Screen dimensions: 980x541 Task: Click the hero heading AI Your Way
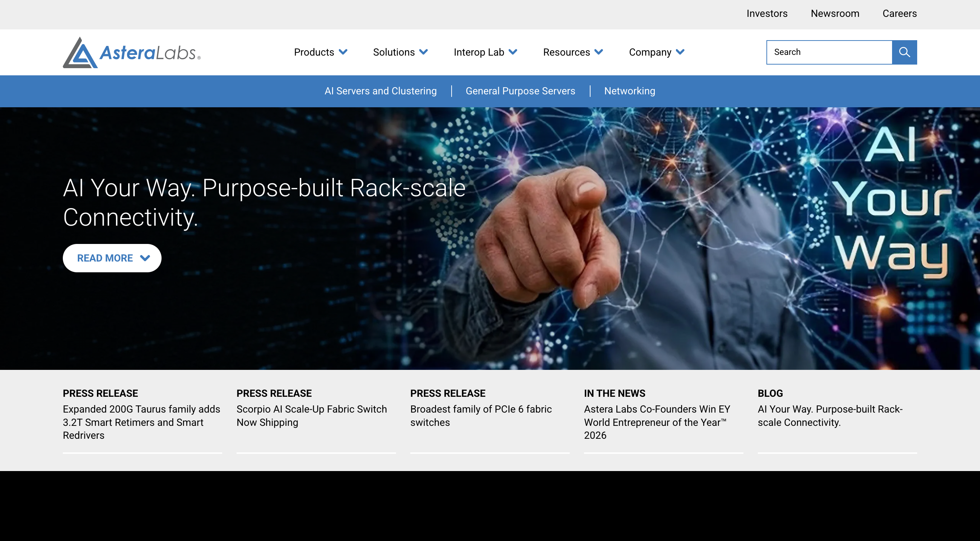click(x=265, y=203)
